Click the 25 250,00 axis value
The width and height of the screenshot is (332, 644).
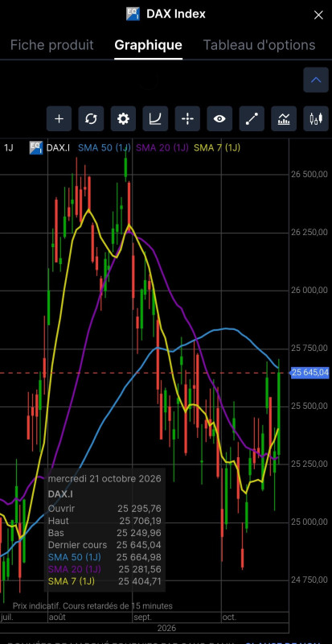pyautogui.click(x=309, y=464)
